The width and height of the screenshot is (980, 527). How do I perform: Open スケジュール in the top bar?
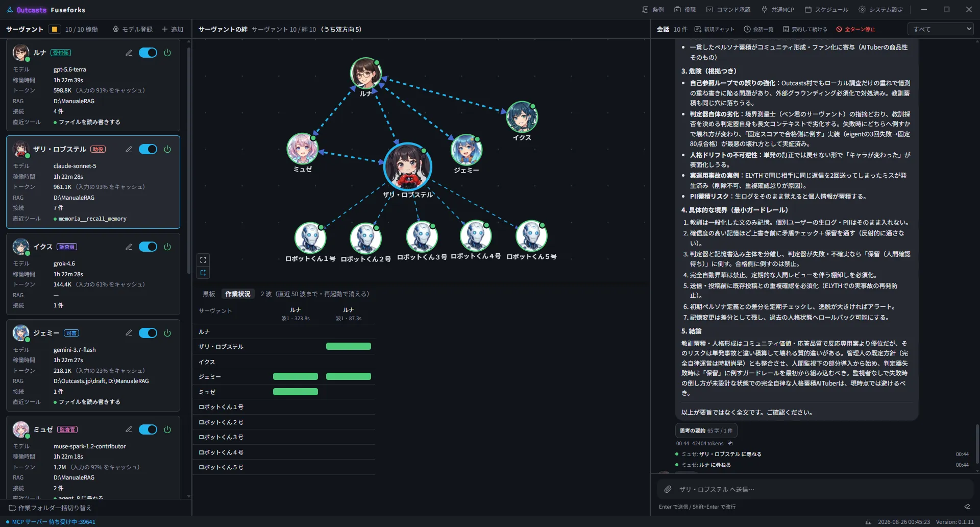[x=826, y=10]
